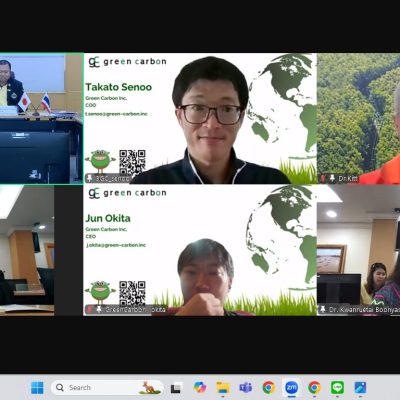Open the kangaroo search highlight in Search box
Viewport: 400px width, 400px height.
pos(149,388)
